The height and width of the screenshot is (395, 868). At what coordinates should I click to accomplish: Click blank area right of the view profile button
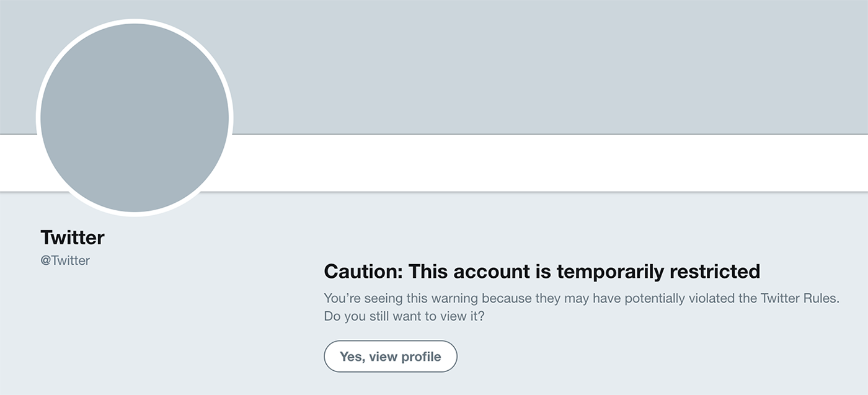click(x=620, y=357)
